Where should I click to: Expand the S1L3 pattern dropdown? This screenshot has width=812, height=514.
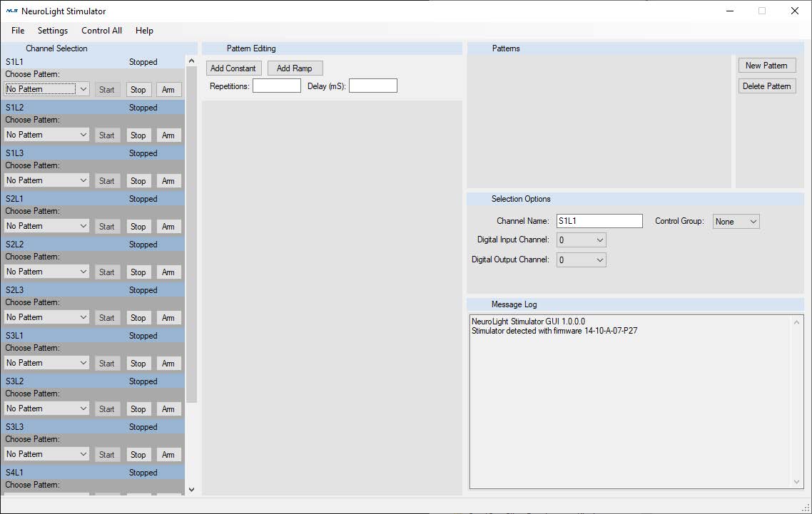(46, 180)
